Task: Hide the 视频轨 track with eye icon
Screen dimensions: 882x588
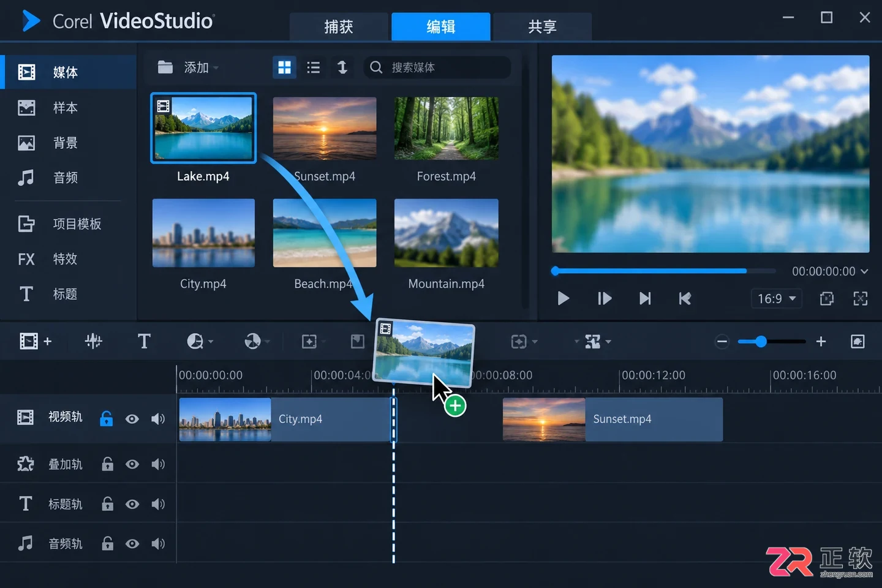Action: (132, 419)
